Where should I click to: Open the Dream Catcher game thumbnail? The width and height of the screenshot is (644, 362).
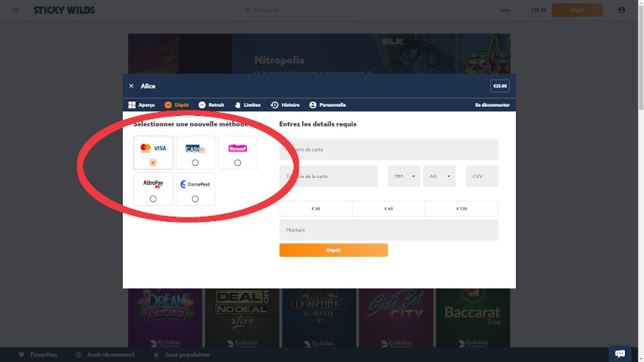coord(165,317)
